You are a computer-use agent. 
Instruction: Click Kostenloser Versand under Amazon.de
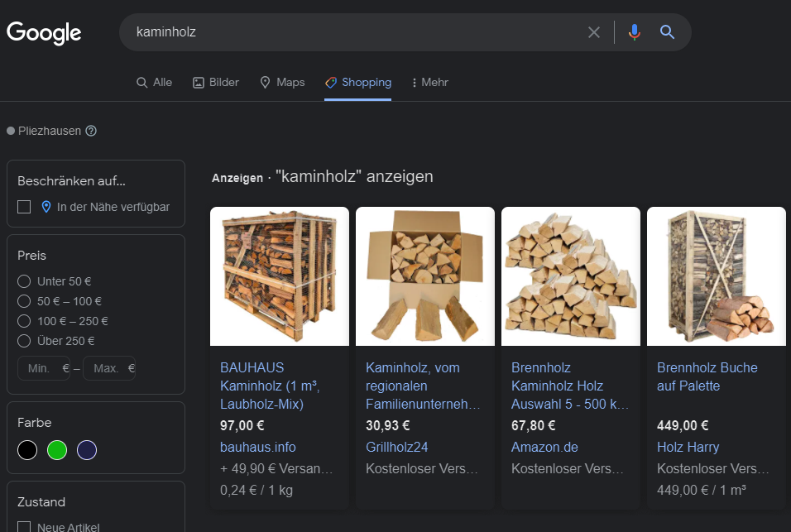click(x=568, y=468)
